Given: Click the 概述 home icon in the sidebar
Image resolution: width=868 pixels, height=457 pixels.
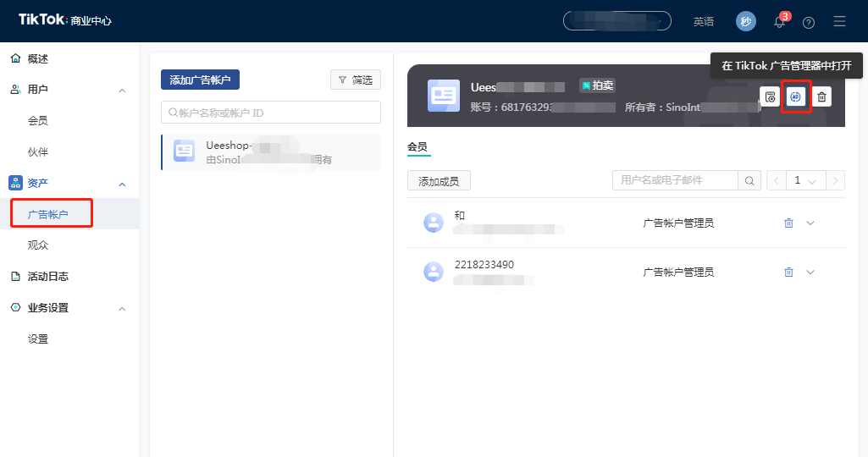Looking at the screenshot, I should pos(15,58).
